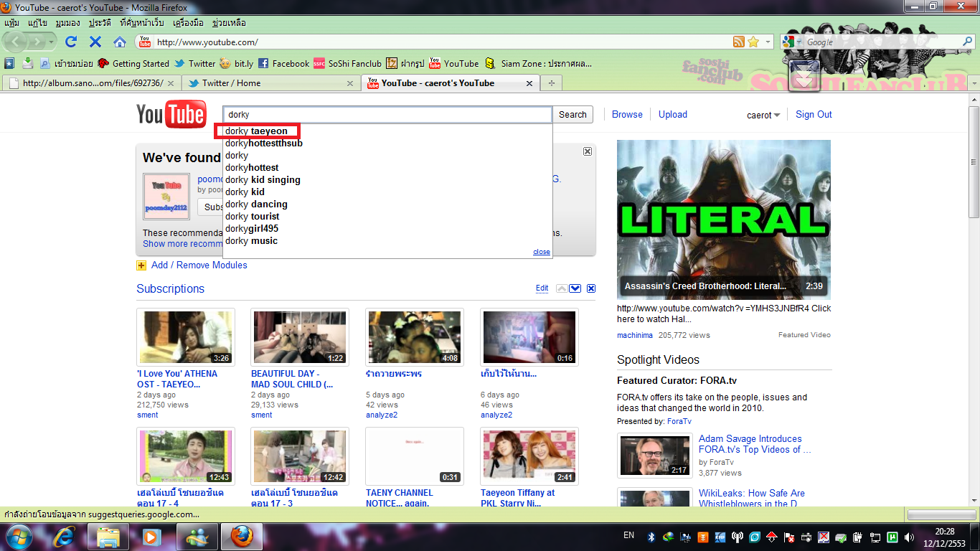Open the URL bar history dropdown
The image size is (980, 551).
click(x=768, y=42)
